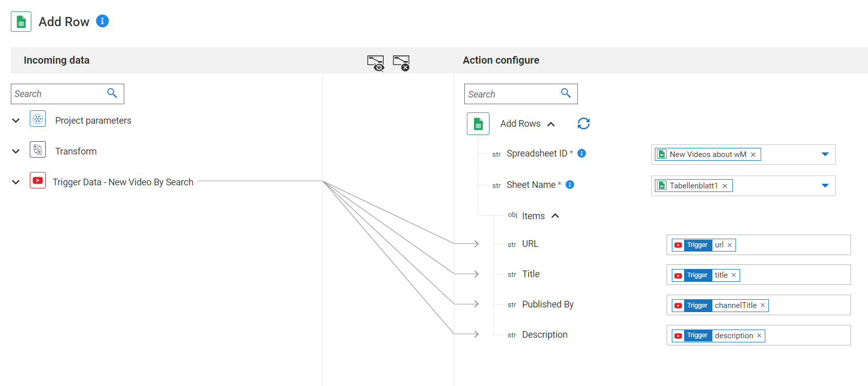
Task: Click the Action configure search field
Action: coord(511,94)
